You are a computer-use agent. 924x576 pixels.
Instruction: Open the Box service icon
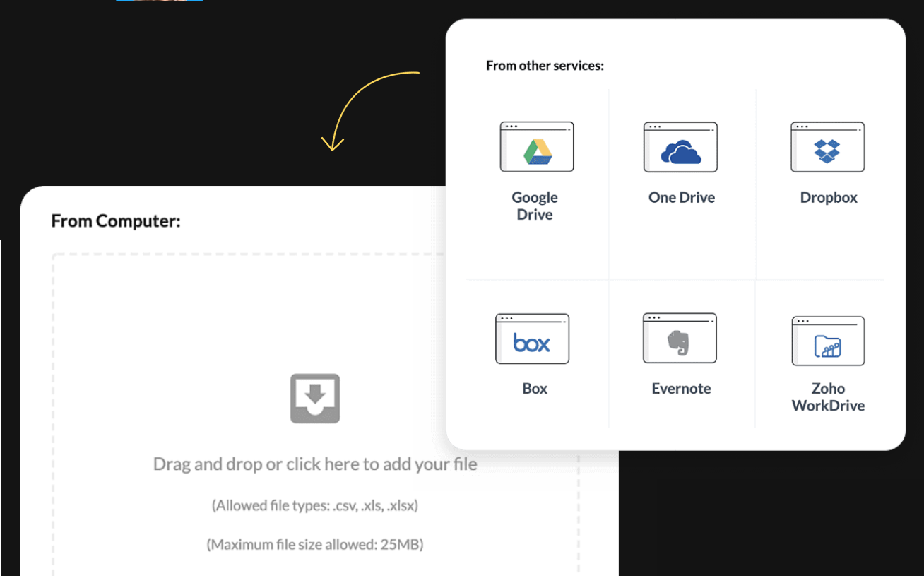[532, 339]
